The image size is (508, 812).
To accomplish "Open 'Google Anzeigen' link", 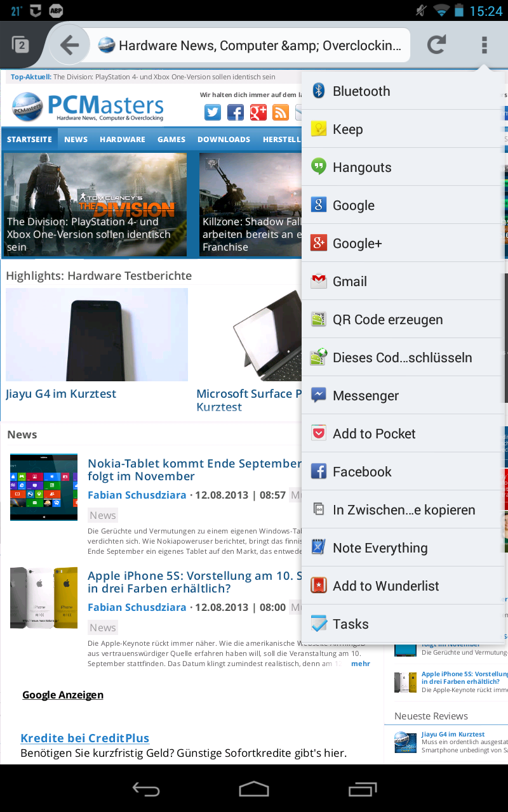I will coord(63,695).
